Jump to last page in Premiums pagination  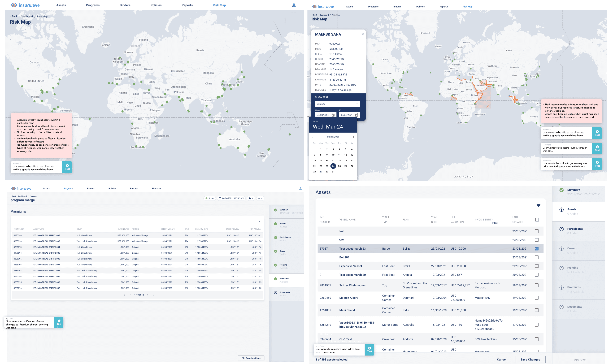click(154, 295)
